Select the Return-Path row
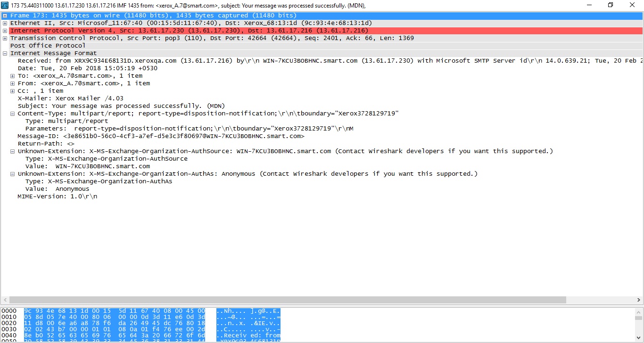644x343 pixels. click(x=322, y=144)
